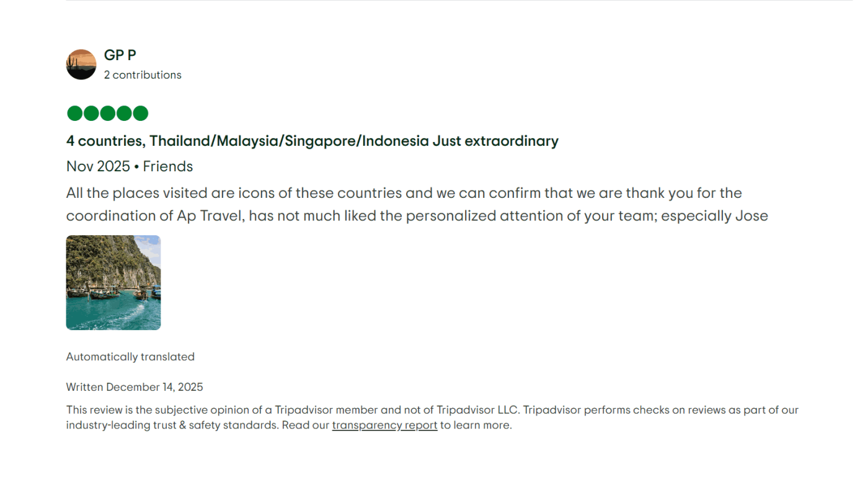Click the "2 contributions" text
Viewport: 868px width, 490px height.
[x=143, y=75]
